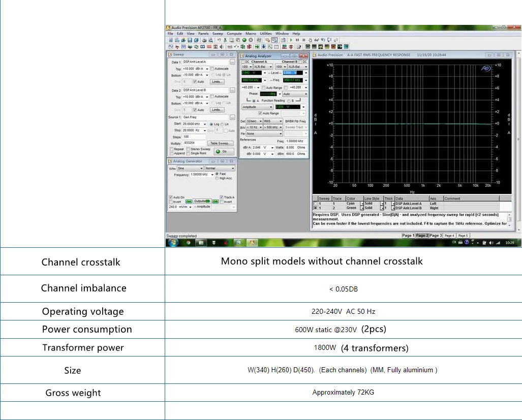Click the undo arrow icon in toolbar
Screen dimensions: 522x420
pos(219,40)
